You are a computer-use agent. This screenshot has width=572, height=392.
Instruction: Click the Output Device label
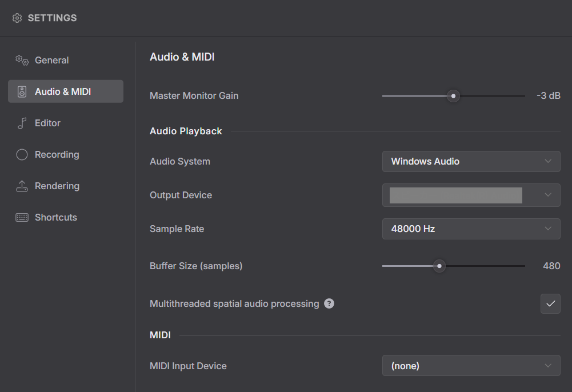(x=181, y=195)
